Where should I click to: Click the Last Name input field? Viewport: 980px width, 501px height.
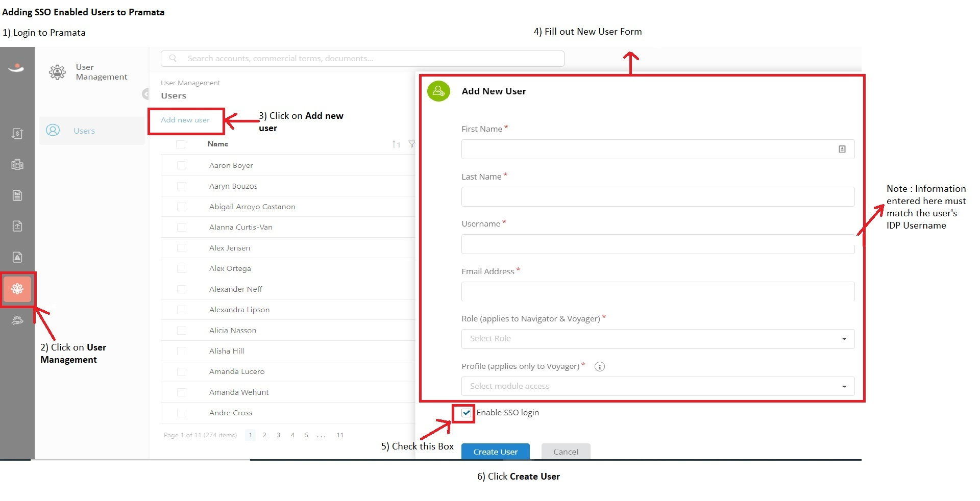click(x=658, y=196)
